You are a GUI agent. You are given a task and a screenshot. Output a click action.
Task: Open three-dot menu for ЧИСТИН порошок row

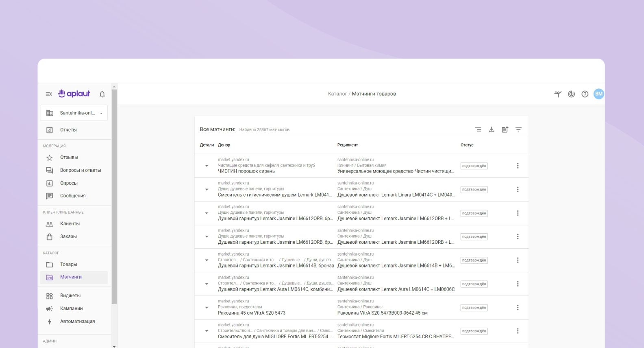518,166
